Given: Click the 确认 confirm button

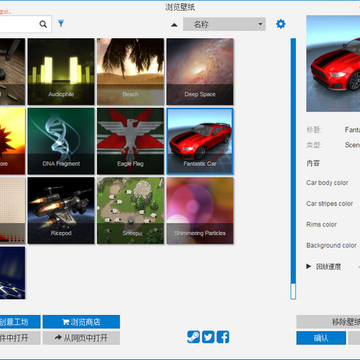Looking at the screenshot, I should point(321,338).
